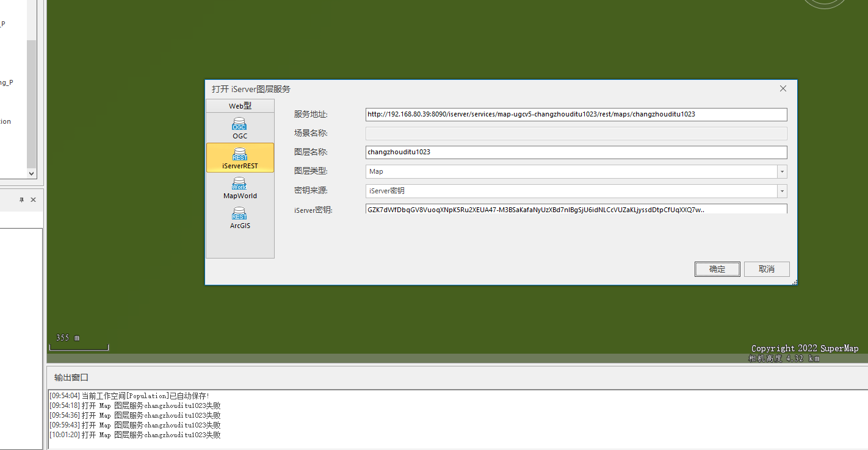Click the dialog resize grip corner
This screenshot has height=450, width=868.
pos(794,282)
